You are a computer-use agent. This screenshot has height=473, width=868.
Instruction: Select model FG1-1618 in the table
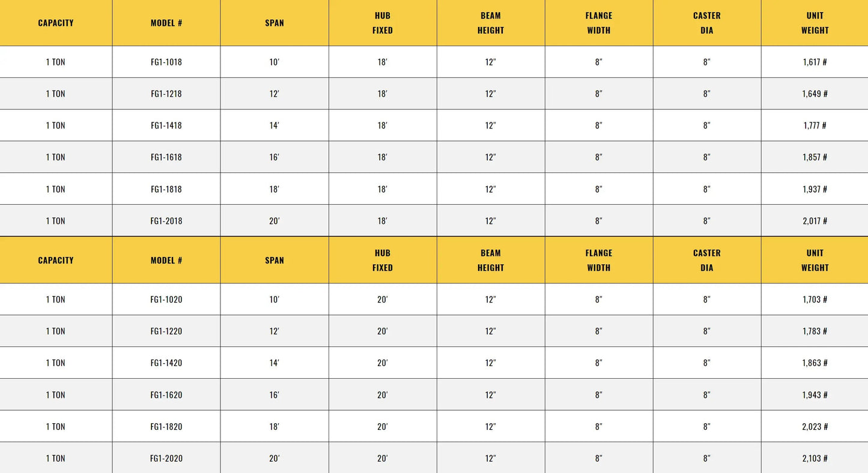tap(166, 157)
